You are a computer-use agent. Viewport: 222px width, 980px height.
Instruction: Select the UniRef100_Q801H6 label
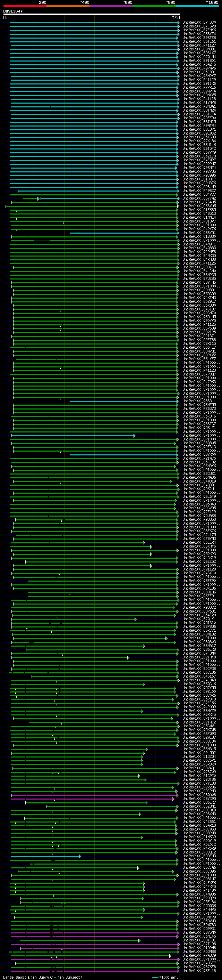tap(199, 592)
